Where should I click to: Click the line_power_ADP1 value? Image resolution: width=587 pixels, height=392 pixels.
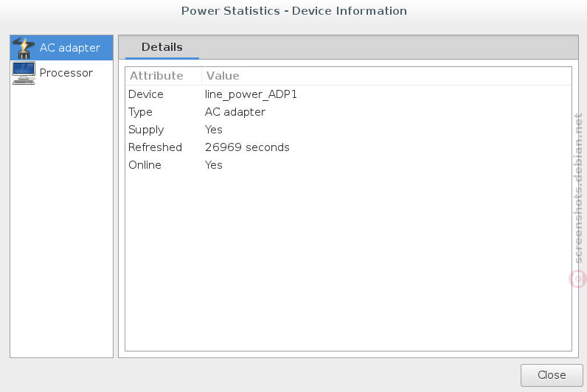coord(251,94)
